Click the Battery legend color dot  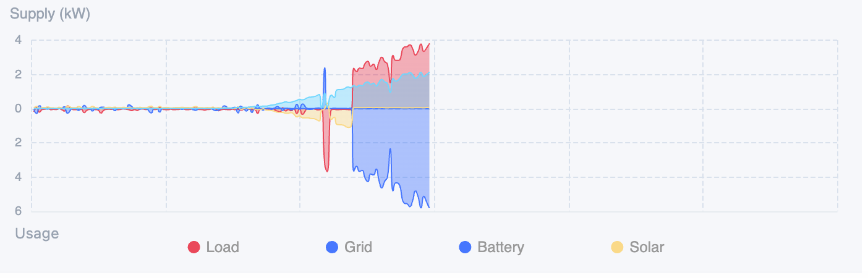[x=465, y=248]
